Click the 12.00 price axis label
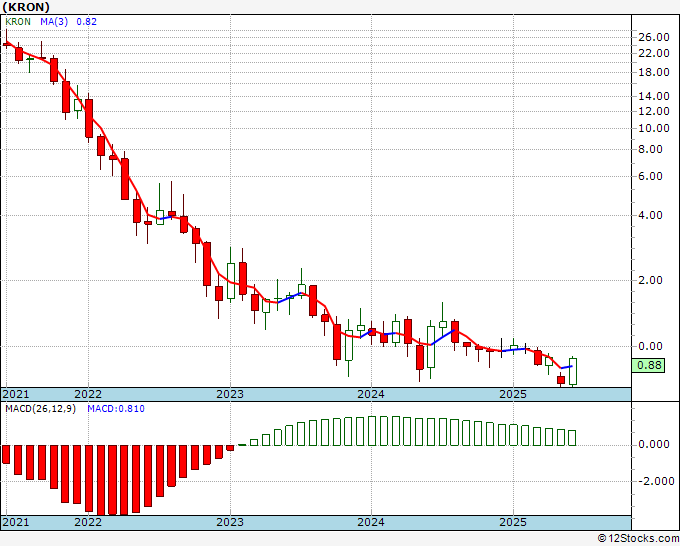The width and height of the screenshot is (680, 546). pyautogui.click(x=654, y=111)
